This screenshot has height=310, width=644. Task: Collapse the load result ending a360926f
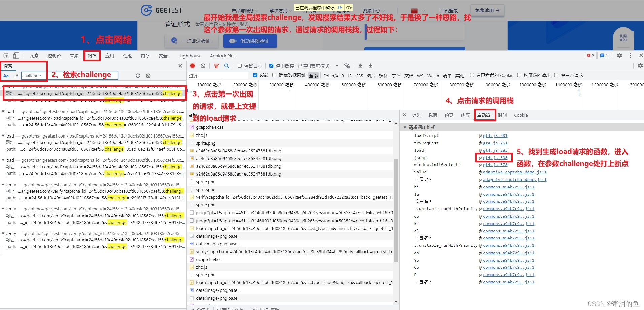point(3,111)
